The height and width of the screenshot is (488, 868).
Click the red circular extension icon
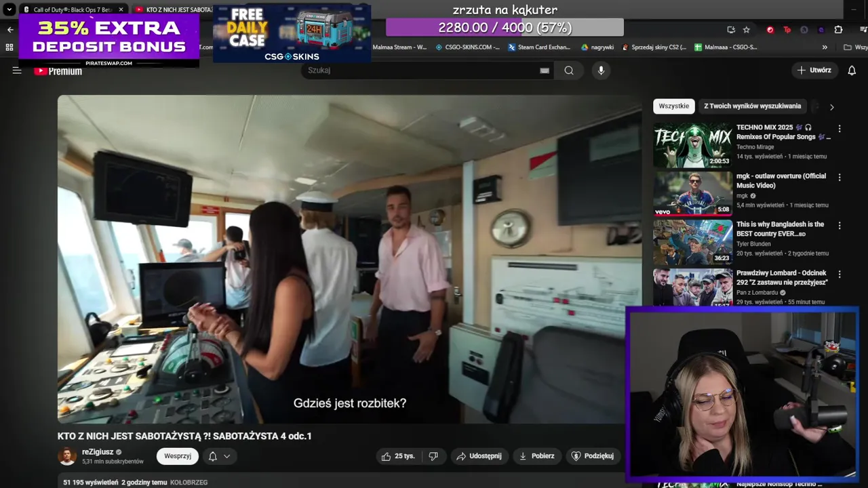pyautogui.click(x=770, y=30)
